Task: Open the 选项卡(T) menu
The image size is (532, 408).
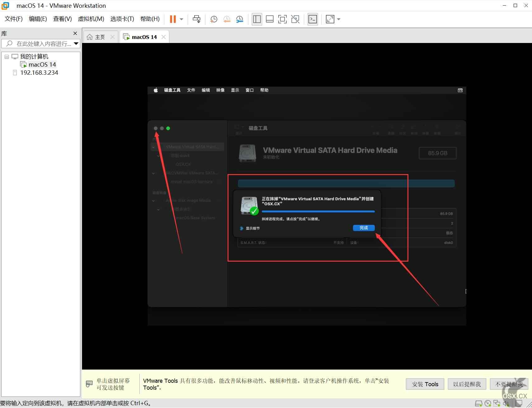Action: click(x=122, y=19)
